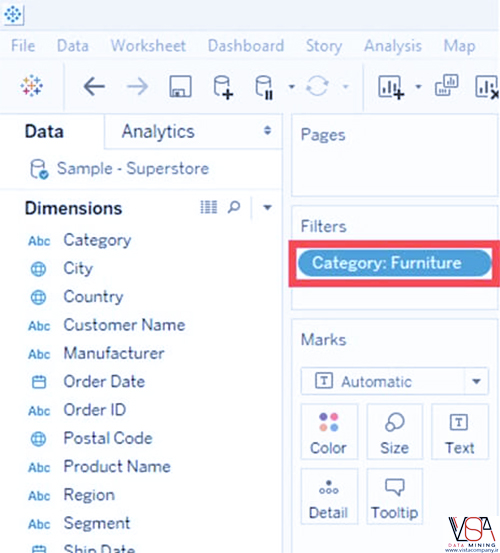500x553 pixels.
Task: Save the workbook with the floppy icon
Action: click(x=181, y=86)
